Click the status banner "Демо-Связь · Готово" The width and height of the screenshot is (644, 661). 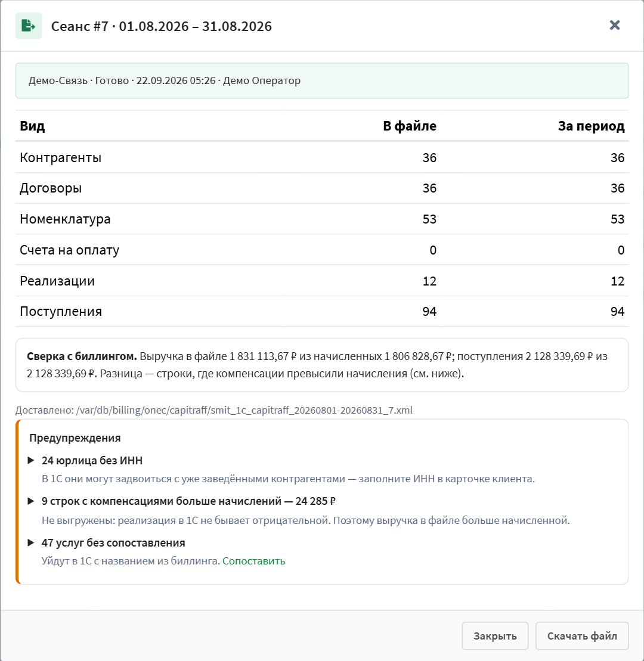pos(322,80)
